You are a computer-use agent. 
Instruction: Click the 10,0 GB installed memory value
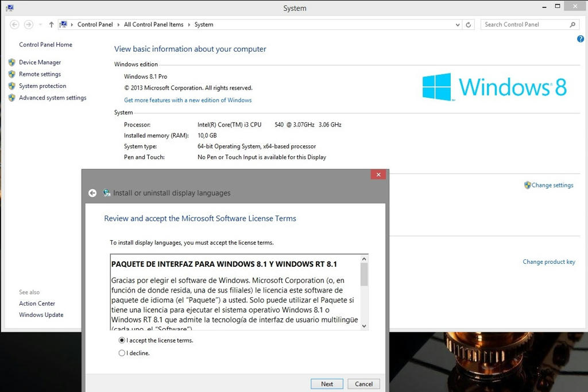(x=207, y=136)
